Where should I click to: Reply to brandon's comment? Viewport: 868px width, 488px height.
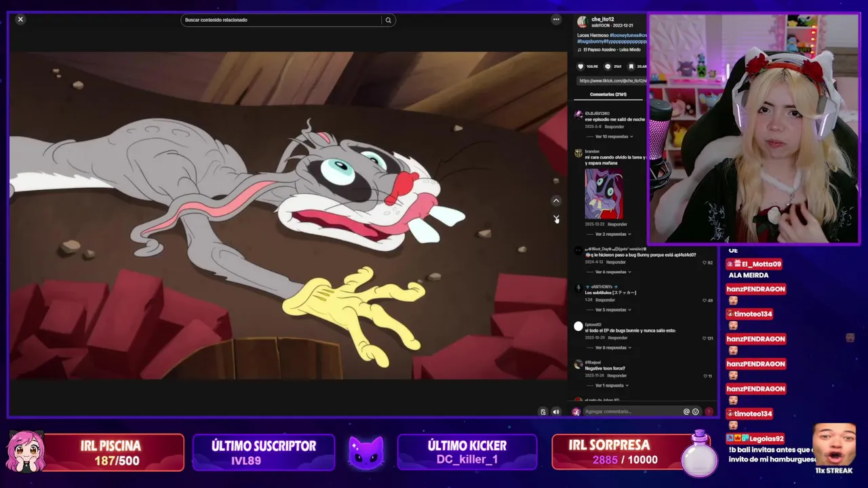coord(617,224)
